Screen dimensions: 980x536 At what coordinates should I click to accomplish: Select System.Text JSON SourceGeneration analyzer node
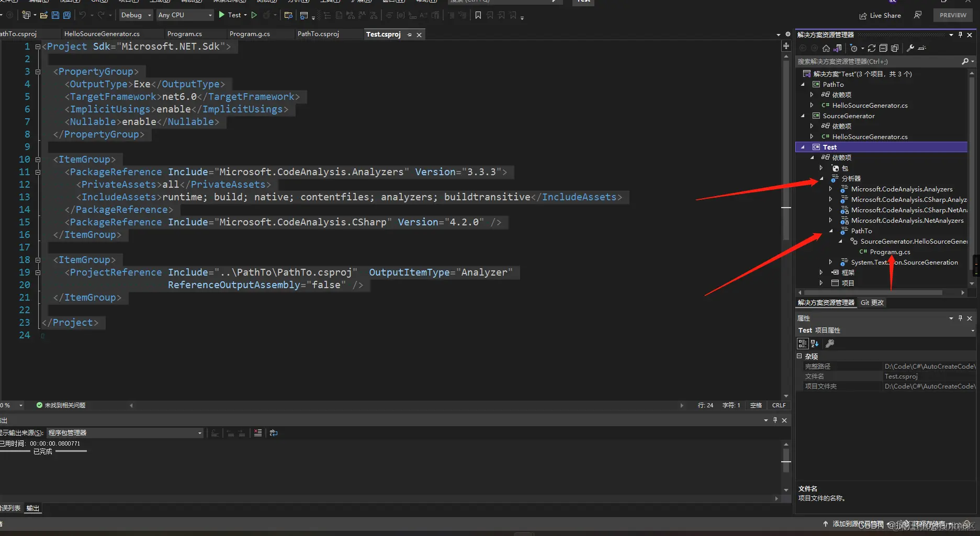(x=905, y=263)
